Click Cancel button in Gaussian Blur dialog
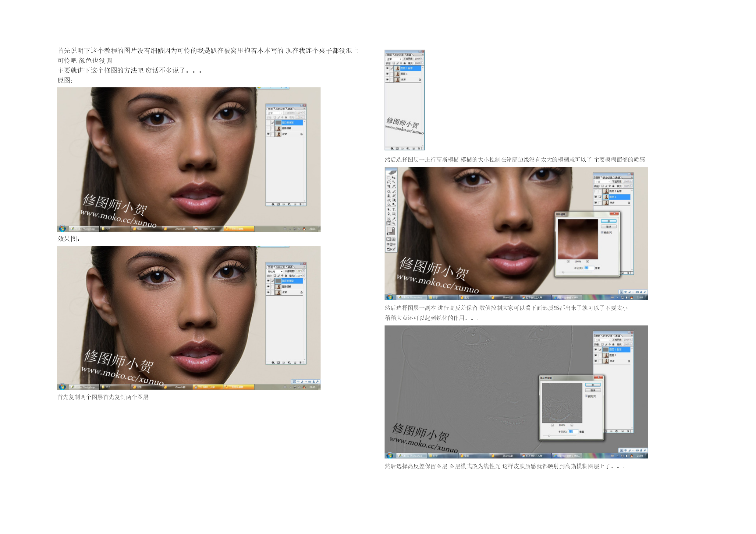This screenshot has width=756, height=534. 609,227
